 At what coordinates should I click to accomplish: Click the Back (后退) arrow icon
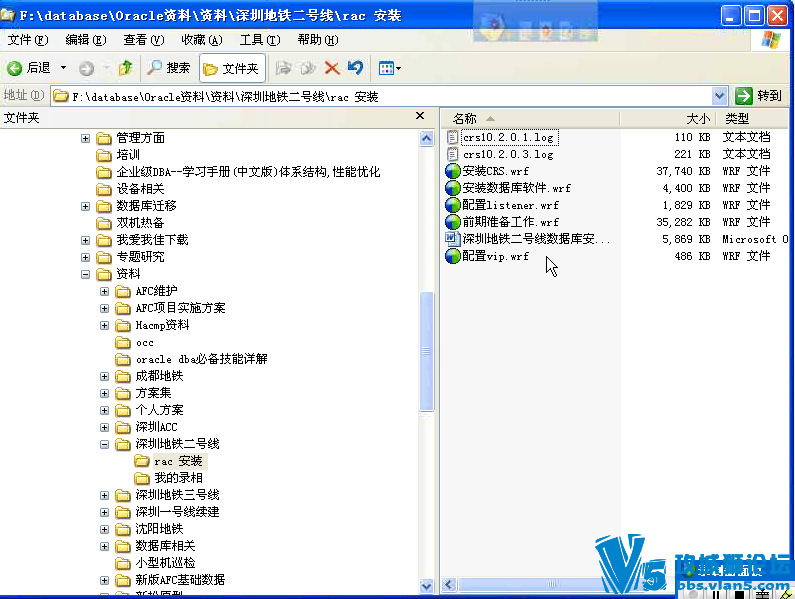[15, 68]
